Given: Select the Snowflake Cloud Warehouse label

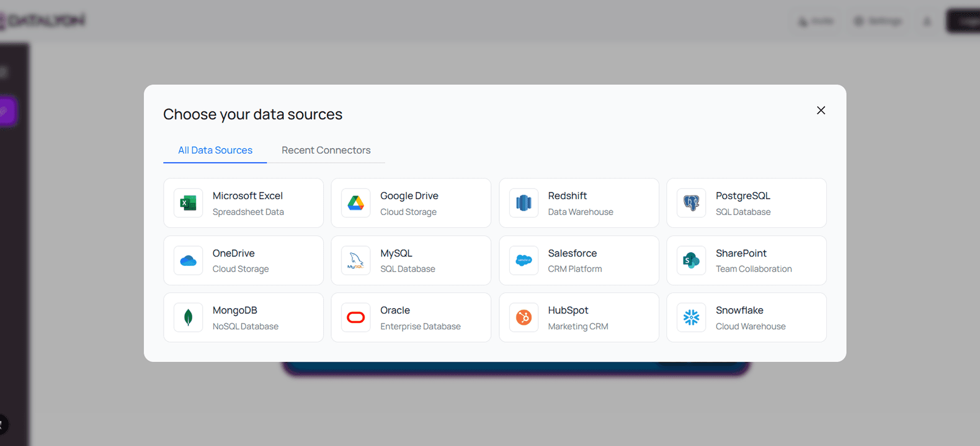Looking at the screenshot, I should [x=750, y=326].
